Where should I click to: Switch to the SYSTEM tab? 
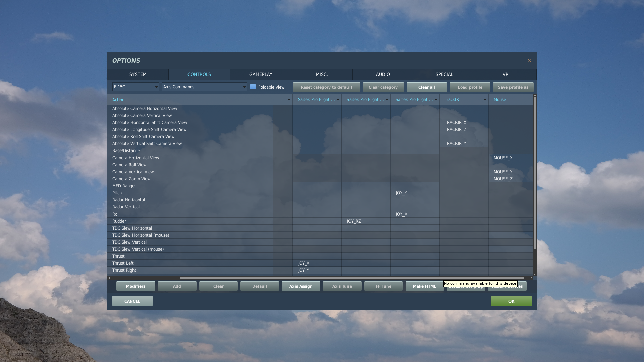pyautogui.click(x=138, y=74)
